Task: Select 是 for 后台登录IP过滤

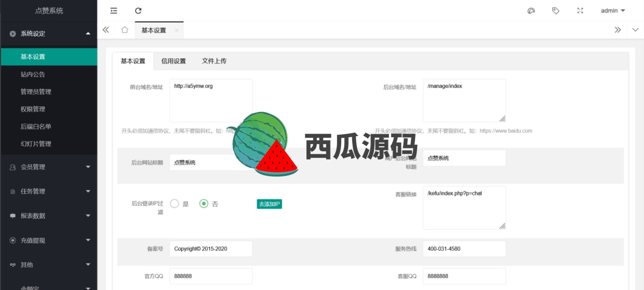Action: (x=179, y=204)
